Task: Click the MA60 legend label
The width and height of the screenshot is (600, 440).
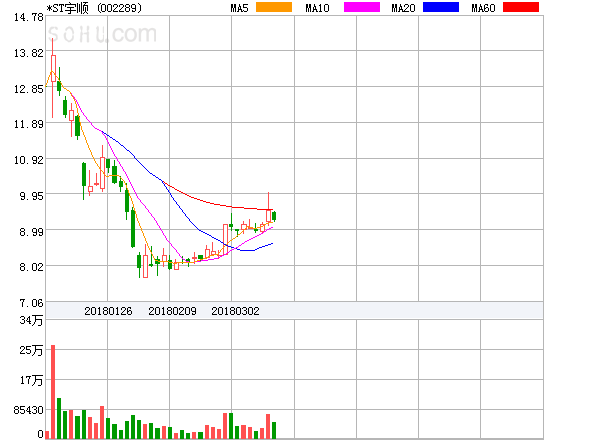Action: 483,8
